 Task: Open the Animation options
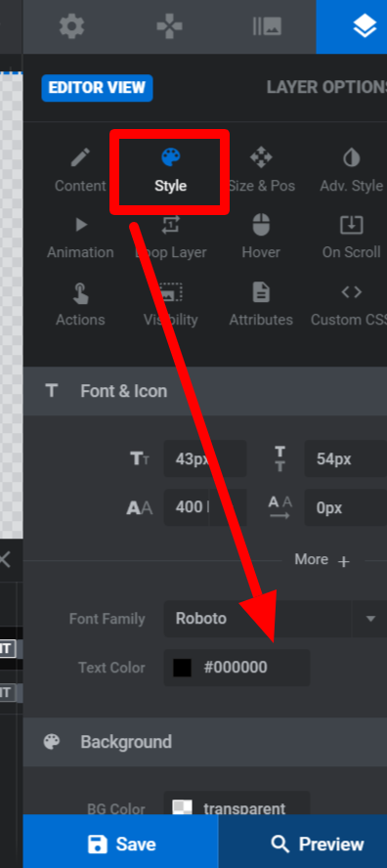tap(80, 238)
